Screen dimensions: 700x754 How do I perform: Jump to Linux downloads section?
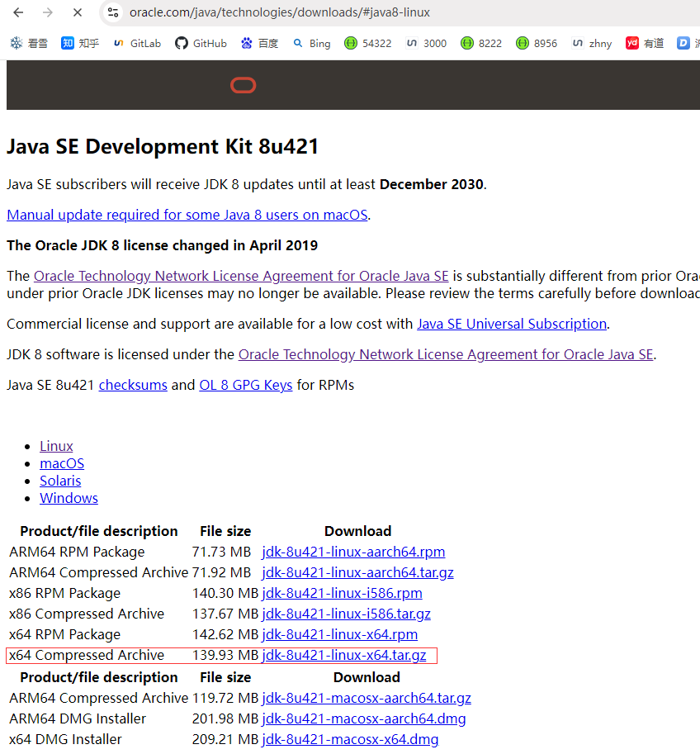pyautogui.click(x=56, y=446)
